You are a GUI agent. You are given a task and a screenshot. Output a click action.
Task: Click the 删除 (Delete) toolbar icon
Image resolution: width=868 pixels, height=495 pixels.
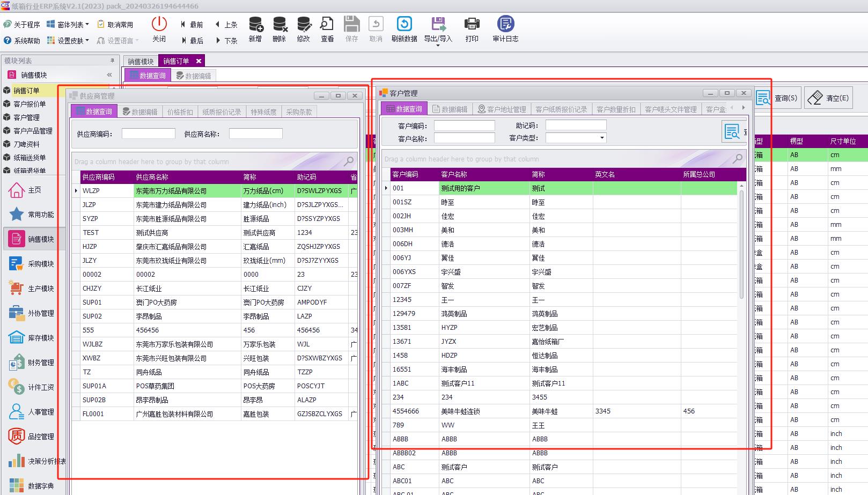tap(279, 28)
